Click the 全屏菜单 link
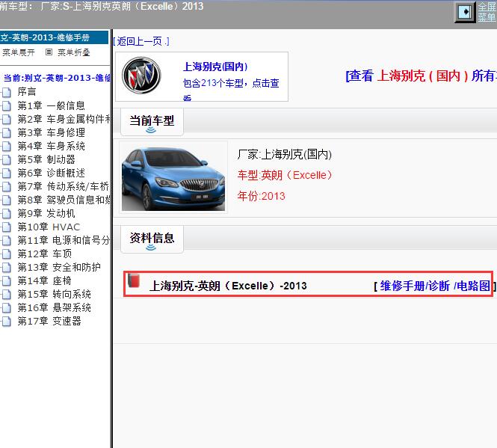The width and height of the screenshot is (497, 448). tap(487, 12)
